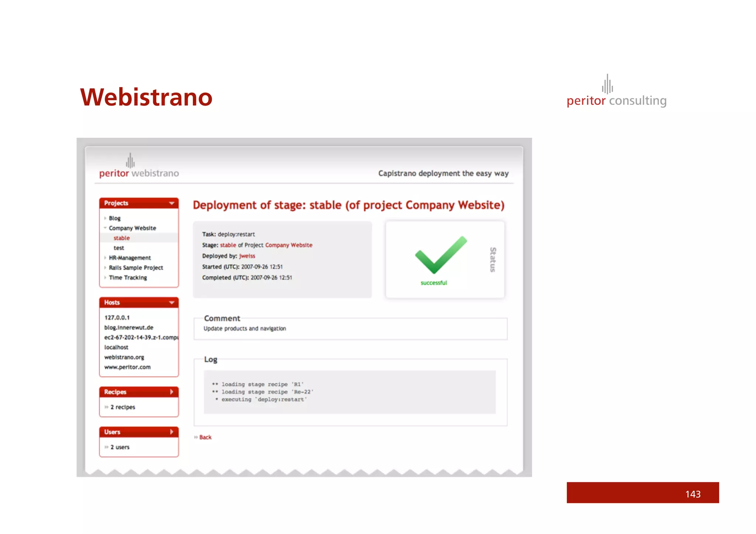The width and height of the screenshot is (756, 534).
Task: Click the jweiss deployer link
Action: (247, 256)
